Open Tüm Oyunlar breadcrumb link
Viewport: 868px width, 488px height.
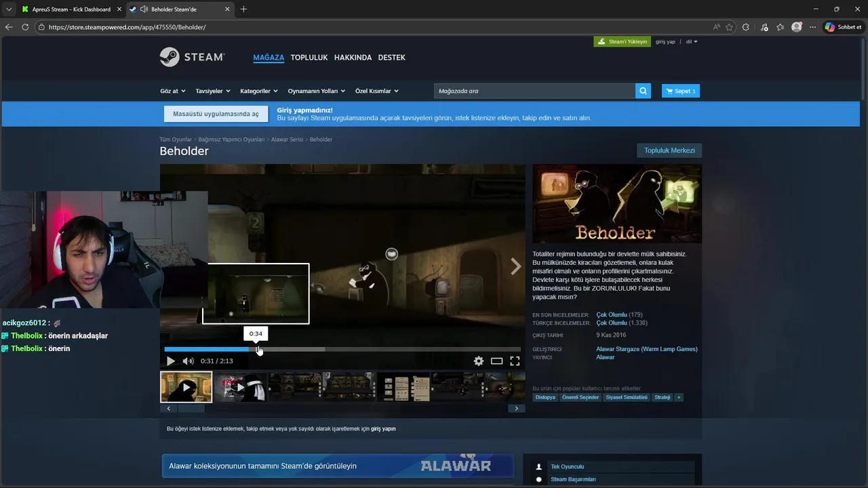pyautogui.click(x=176, y=139)
